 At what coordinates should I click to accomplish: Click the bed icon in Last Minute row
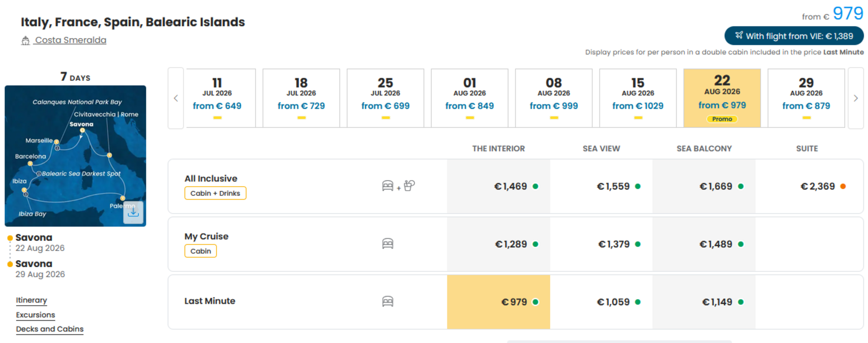[x=388, y=301]
